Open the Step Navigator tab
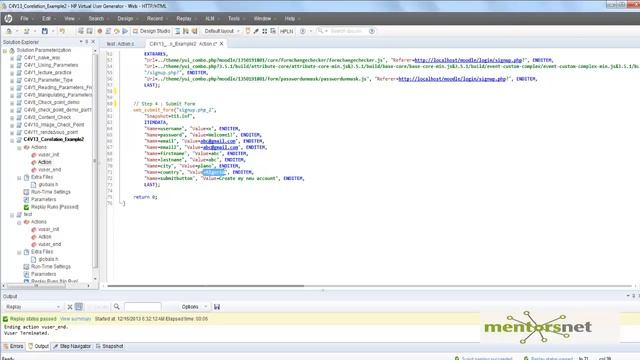 72,346
